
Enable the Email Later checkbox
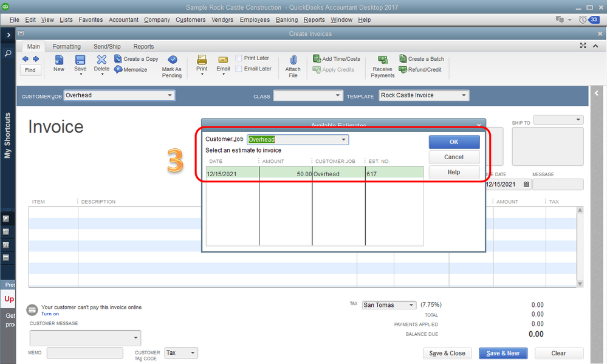(x=239, y=69)
